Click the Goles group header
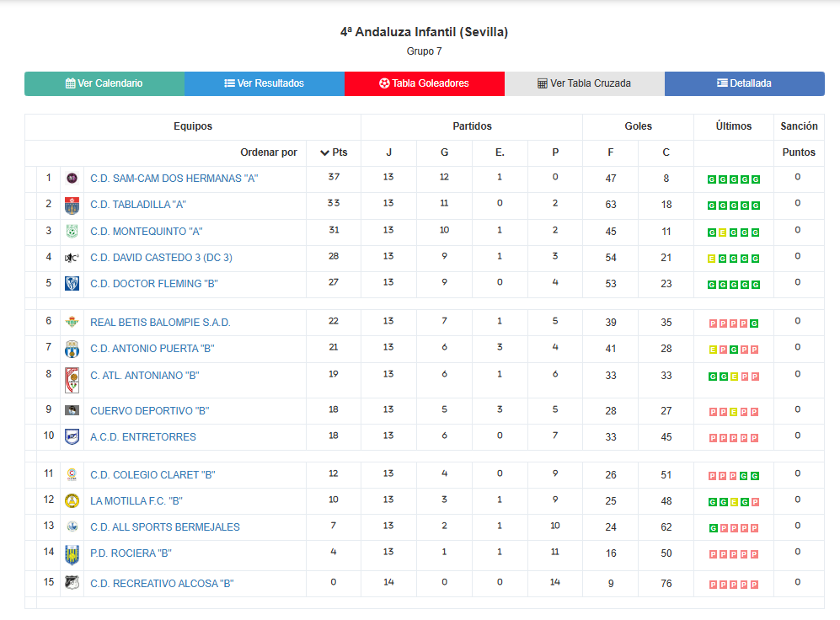The height and width of the screenshot is (620, 840). tap(638, 126)
